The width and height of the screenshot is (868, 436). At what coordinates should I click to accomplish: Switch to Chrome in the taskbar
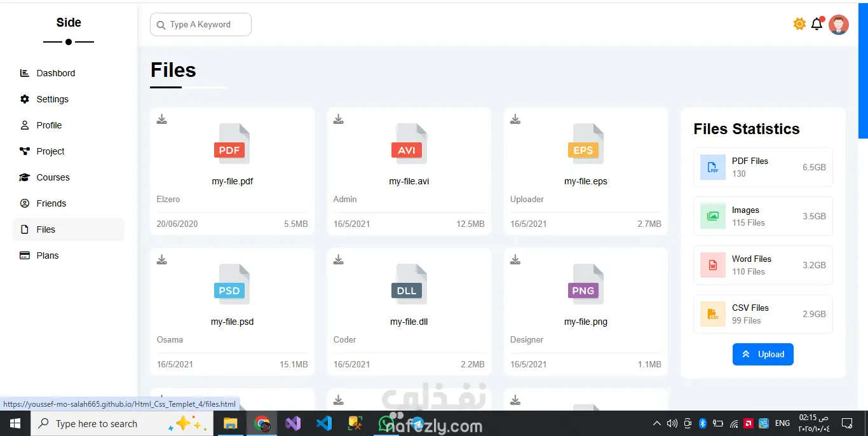click(262, 423)
